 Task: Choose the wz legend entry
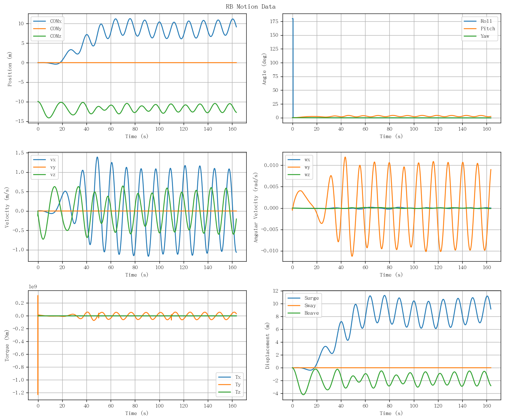[299, 174]
